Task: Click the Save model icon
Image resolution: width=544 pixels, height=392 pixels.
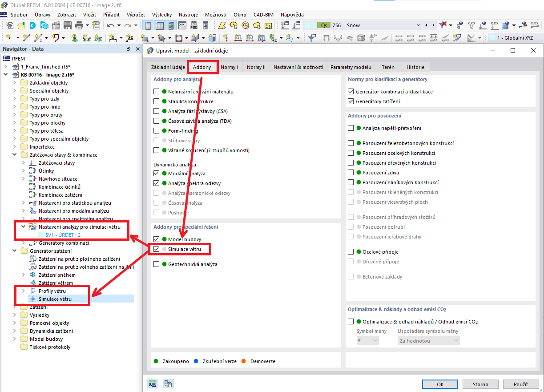Action: [x=67, y=25]
